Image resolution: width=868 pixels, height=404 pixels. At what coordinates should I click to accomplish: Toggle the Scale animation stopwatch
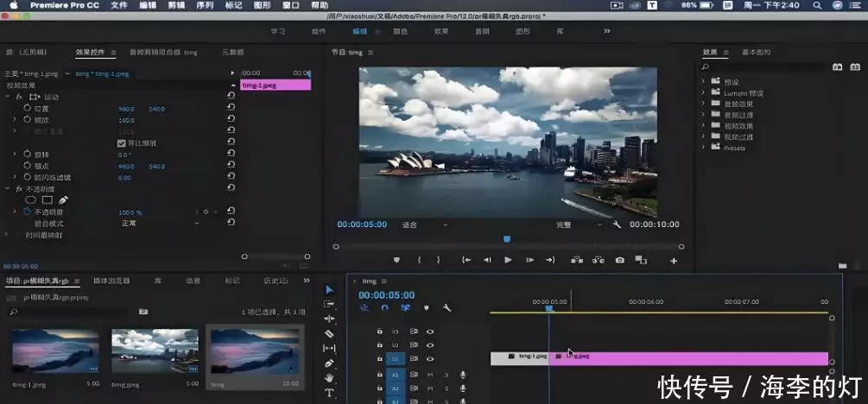pos(28,119)
